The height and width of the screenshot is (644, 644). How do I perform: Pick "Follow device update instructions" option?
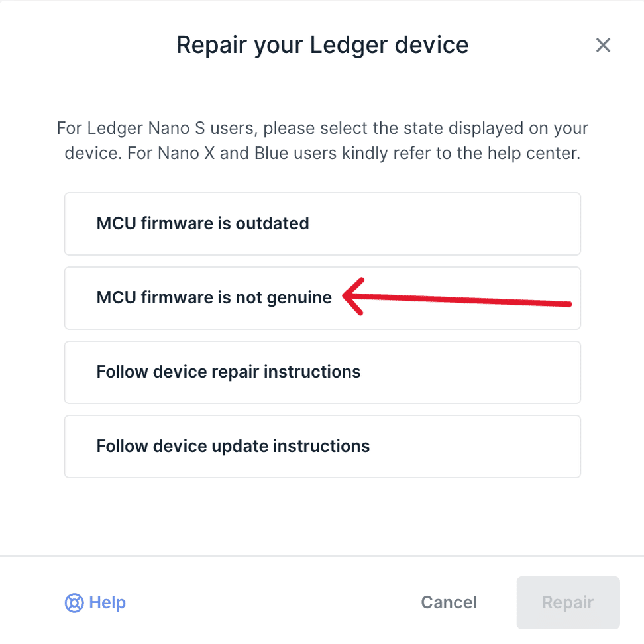[322, 446]
